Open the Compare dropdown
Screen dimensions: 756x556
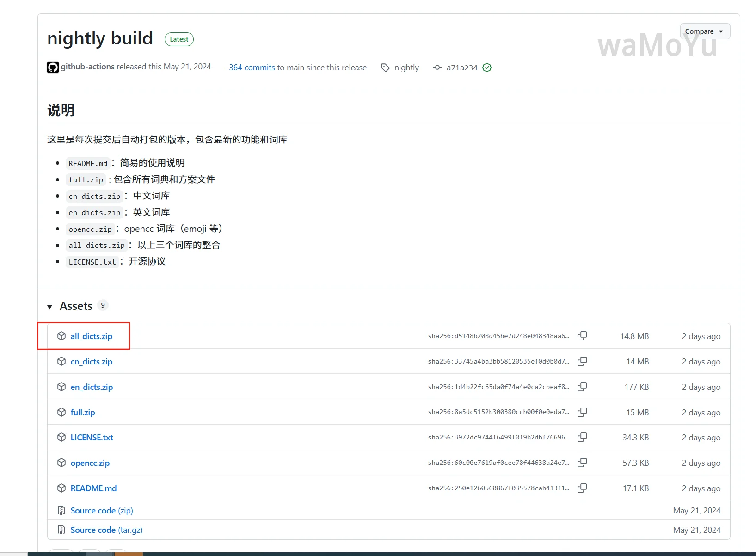point(704,31)
